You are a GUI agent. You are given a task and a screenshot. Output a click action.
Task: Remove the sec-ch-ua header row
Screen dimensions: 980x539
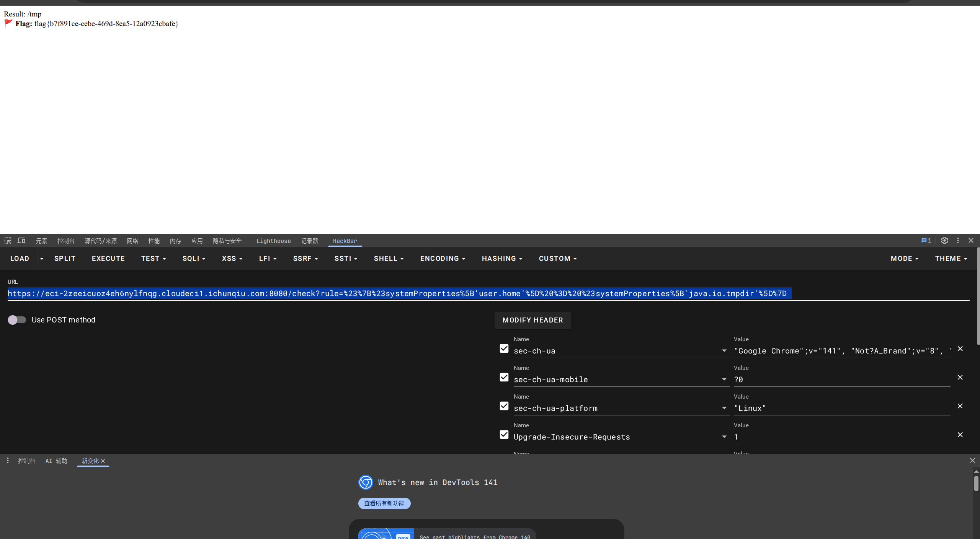[960, 348]
